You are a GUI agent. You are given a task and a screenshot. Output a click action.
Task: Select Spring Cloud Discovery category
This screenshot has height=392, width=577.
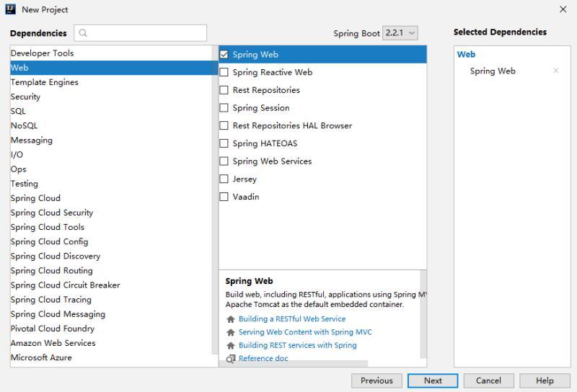pyautogui.click(x=111, y=256)
